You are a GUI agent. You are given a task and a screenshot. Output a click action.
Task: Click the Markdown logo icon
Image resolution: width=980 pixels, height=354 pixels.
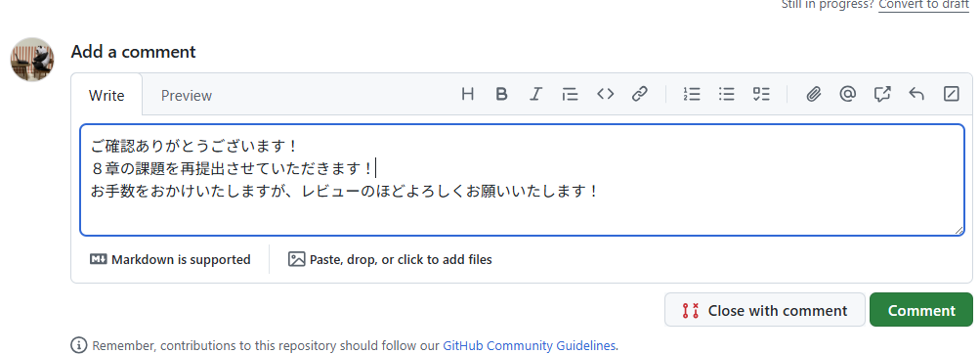98,259
